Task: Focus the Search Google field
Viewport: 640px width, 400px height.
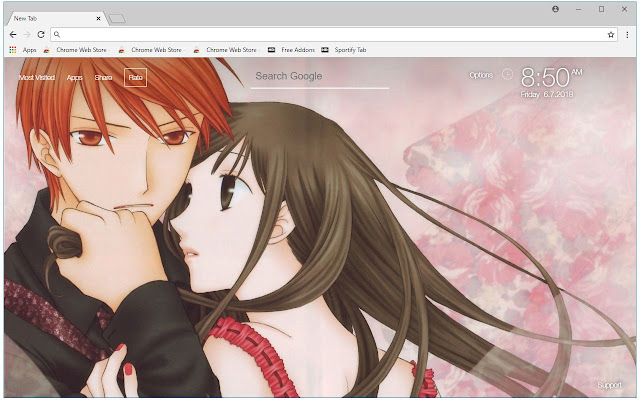Action: coord(320,76)
